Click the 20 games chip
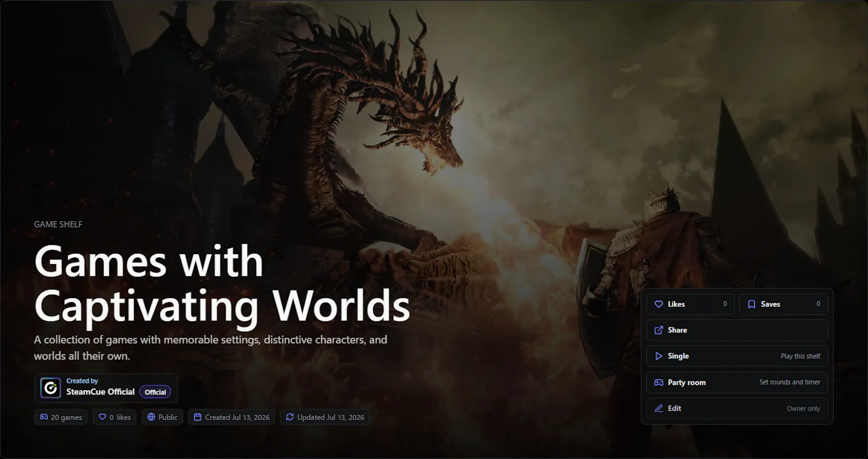Viewport: 868px width, 459px height. click(x=61, y=417)
